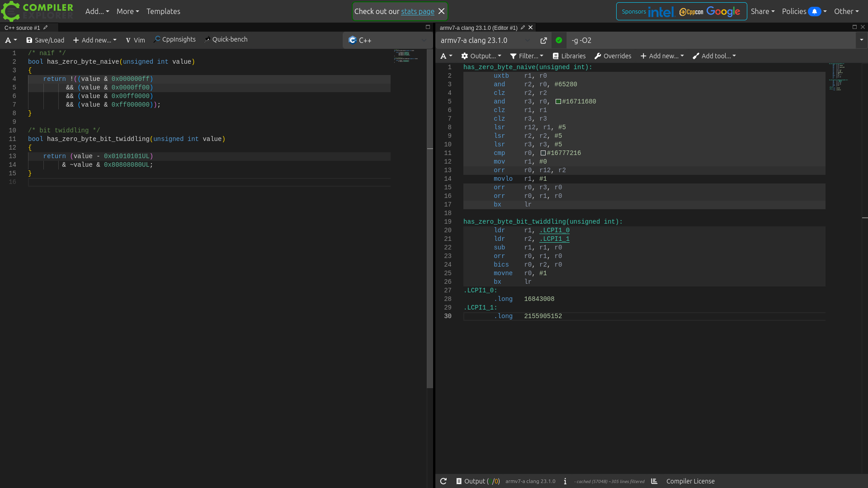Screen dimensions: 868x488
Task: Open the Output... options menu
Action: click(x=481, y=56)
